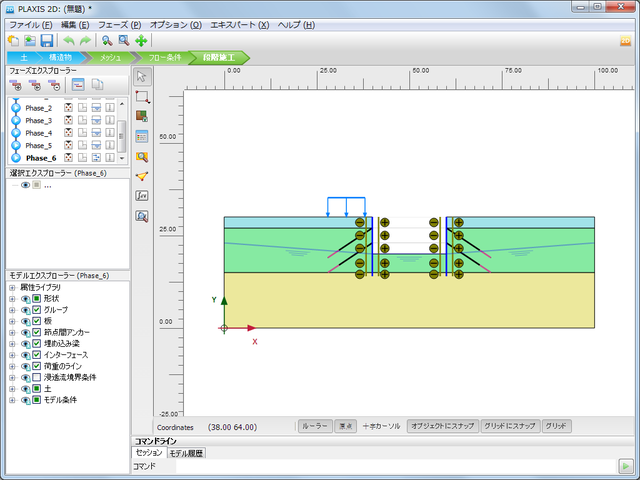640x480 pixels.
Task: Click the add phase icon in phase explorer
Action: click(16, 86)
